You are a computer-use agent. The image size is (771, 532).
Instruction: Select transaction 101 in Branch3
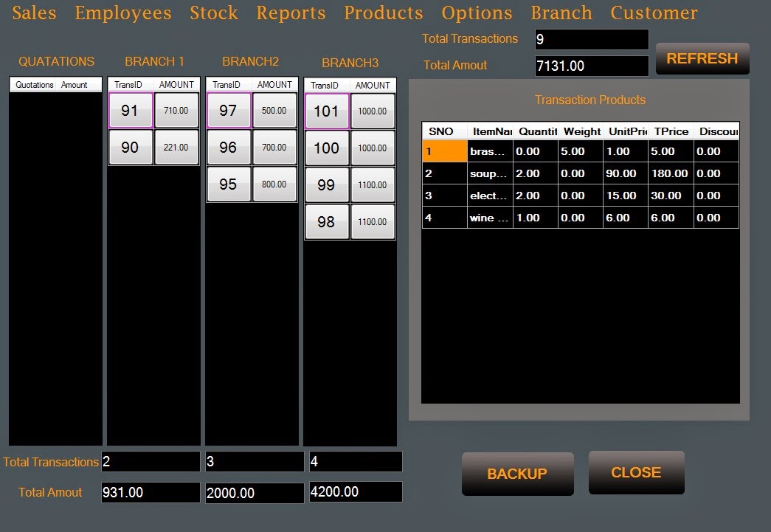(327, 111)
